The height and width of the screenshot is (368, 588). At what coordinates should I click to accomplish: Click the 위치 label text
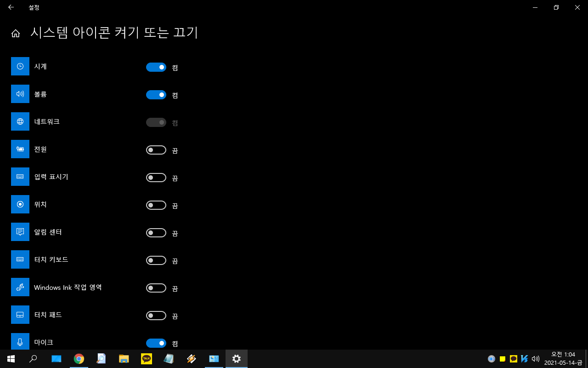pyautogui.click(x=40, y=204)
